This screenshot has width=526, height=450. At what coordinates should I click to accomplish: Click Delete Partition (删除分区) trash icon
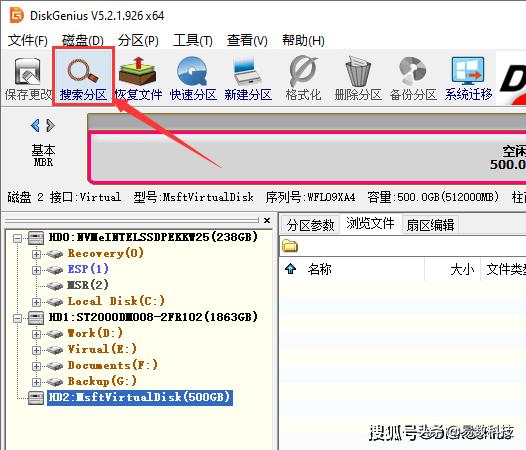(358, 80)
